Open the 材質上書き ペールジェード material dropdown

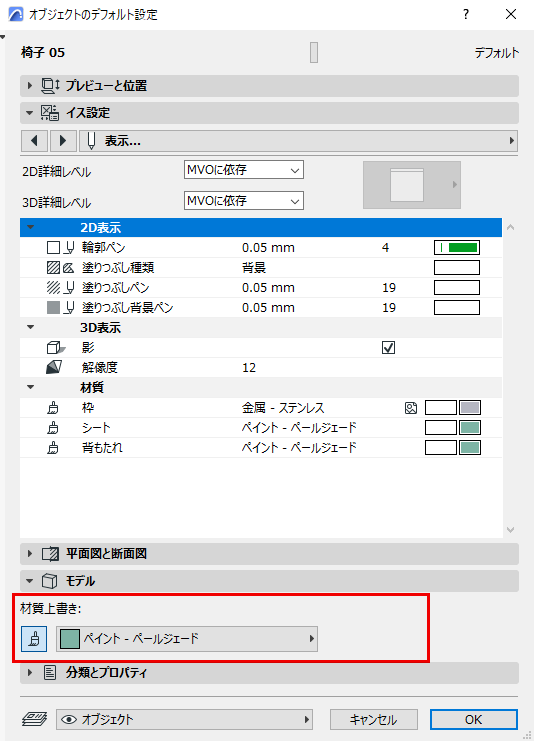187,639
